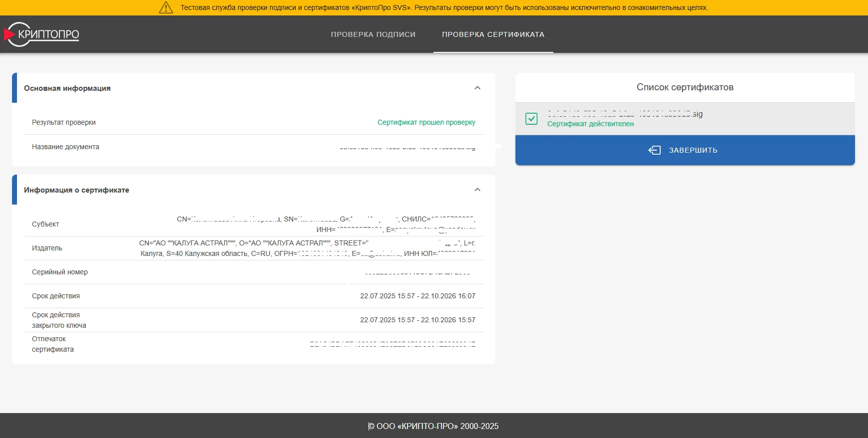The height and width of the screenshot is (438, 868).
Task: Switch to the Проверка подписи tab
Action: coord(373,34)
